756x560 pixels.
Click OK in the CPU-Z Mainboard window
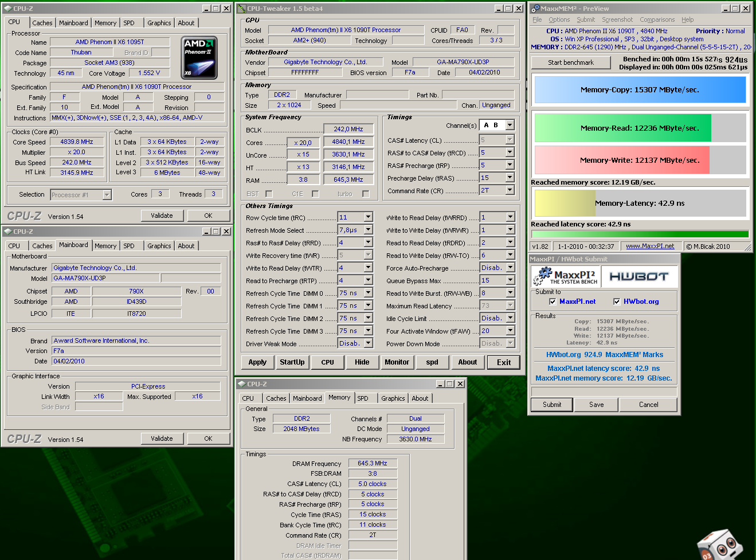208,438
